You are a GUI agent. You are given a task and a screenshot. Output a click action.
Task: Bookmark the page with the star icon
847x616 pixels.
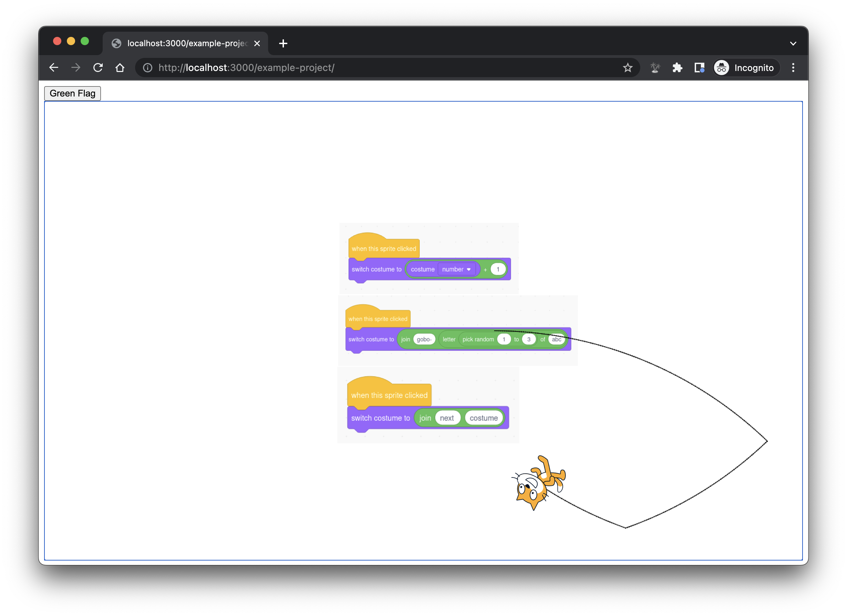[628, 68]
